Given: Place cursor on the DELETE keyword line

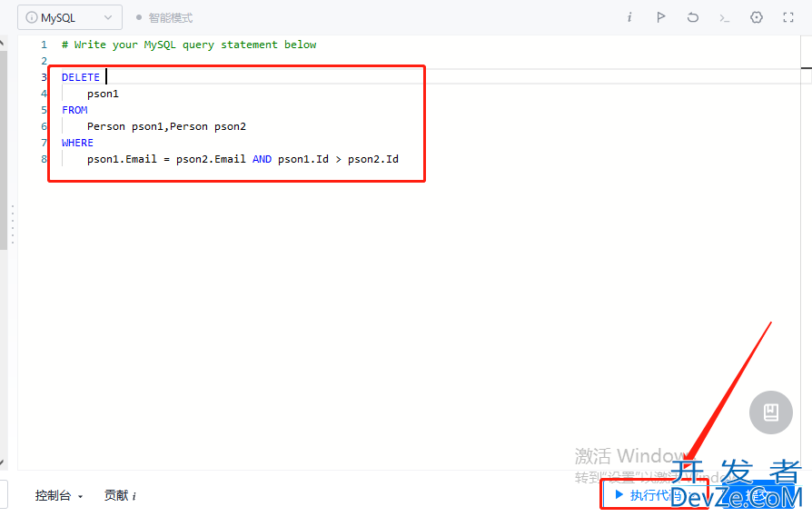Looking at the screenshot, I should pos(81,77).
